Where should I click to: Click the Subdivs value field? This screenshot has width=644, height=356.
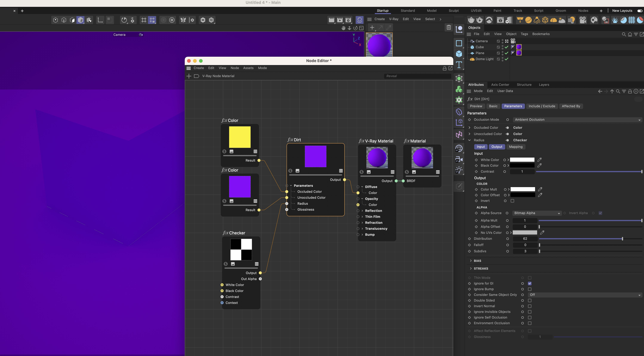[x=525, y=251]
